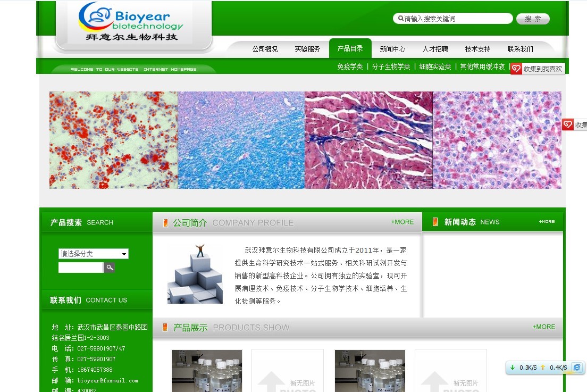Click the red-stained cells banner image

113,140
